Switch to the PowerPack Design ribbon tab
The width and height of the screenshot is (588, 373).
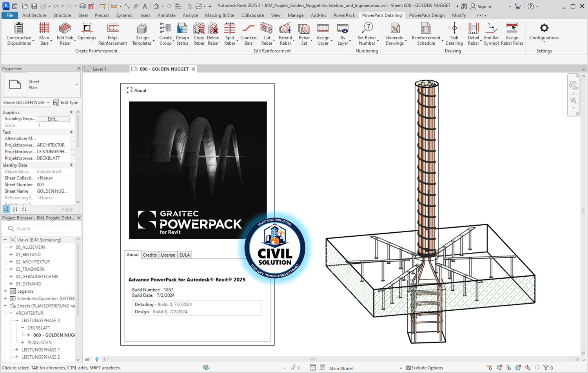426,15
